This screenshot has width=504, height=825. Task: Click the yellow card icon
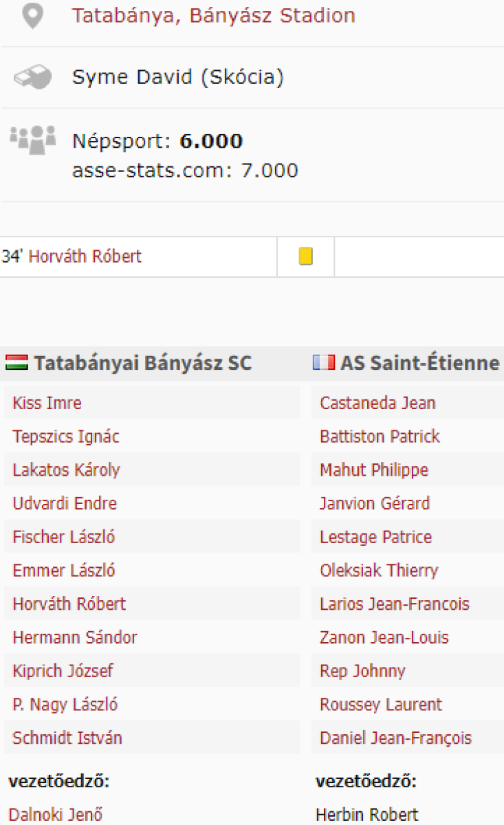[x=306, y=256]
